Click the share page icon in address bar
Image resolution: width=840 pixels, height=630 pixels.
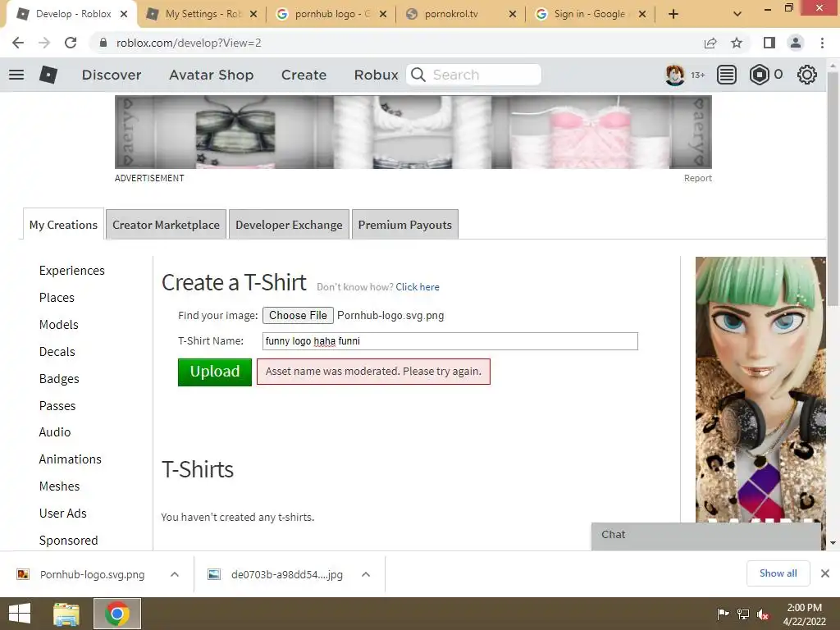pos(710,43)
